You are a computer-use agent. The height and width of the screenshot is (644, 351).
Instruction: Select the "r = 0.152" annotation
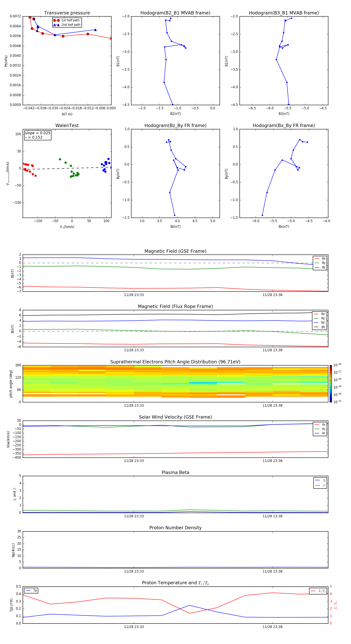34,137
